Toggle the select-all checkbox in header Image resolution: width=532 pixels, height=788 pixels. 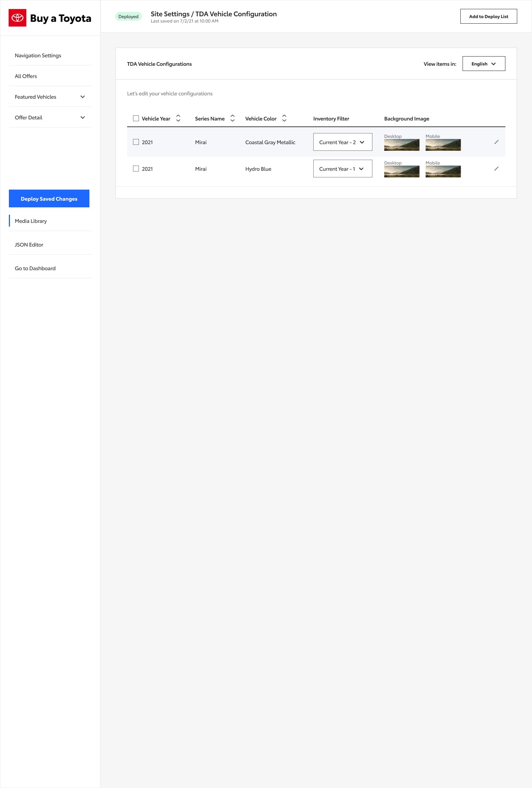[x=136, y=118]
